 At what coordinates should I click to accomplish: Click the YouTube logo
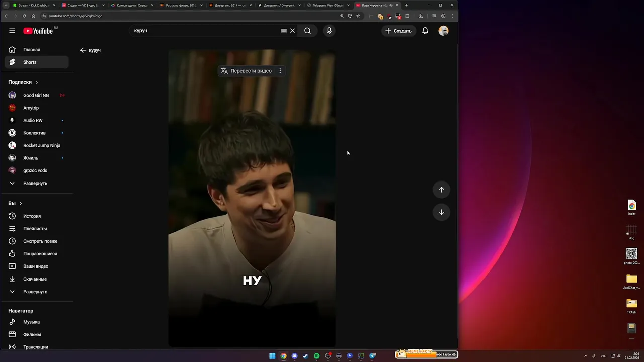(x=38, y=31)
